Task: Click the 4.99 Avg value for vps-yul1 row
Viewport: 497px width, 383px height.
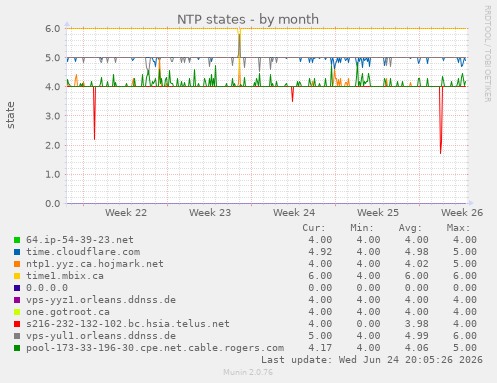Action: click(x=417, y=336)
